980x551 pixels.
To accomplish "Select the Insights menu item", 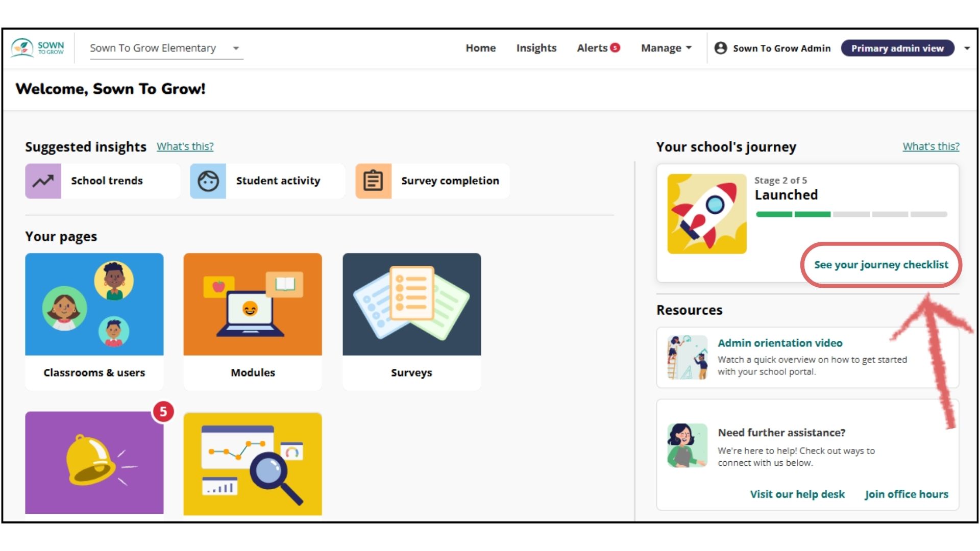I will pyautogui.click(x=537, y=48).
